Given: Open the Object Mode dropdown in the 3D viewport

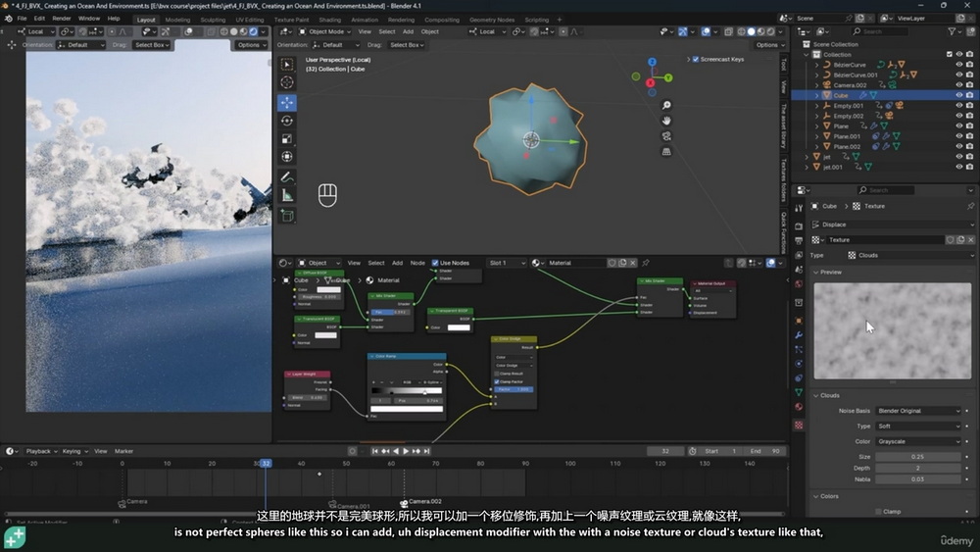Looking at the screenshot, I should click(x=325, y=31).
